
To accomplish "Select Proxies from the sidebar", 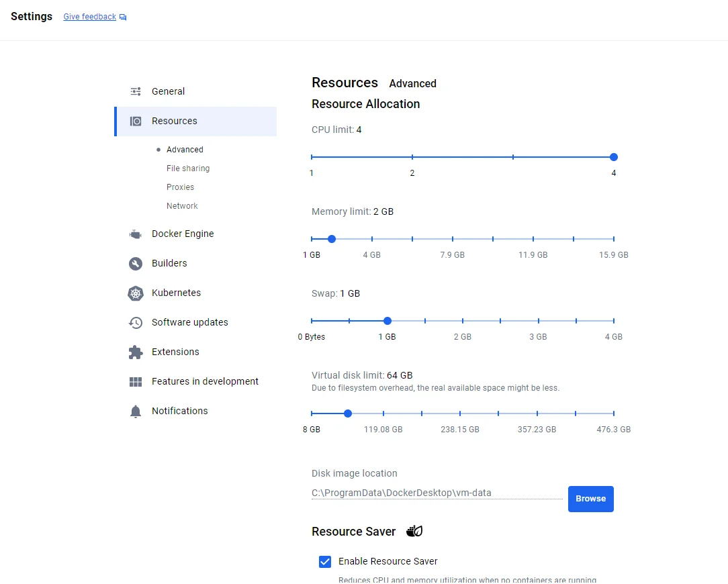I will tap(180, 187).
